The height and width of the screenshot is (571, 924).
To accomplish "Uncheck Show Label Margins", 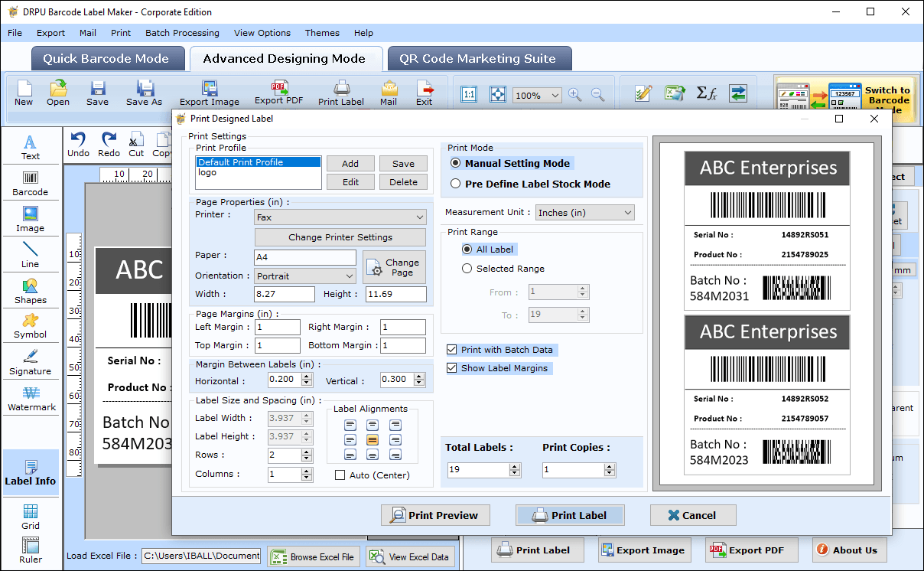I will pyautogui.click(x=452, y=368).
